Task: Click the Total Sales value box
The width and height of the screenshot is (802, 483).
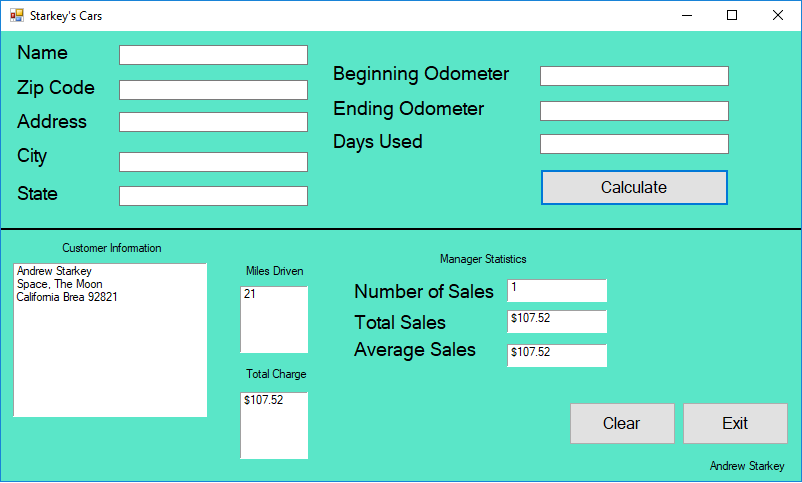Action: click(557, 321)
